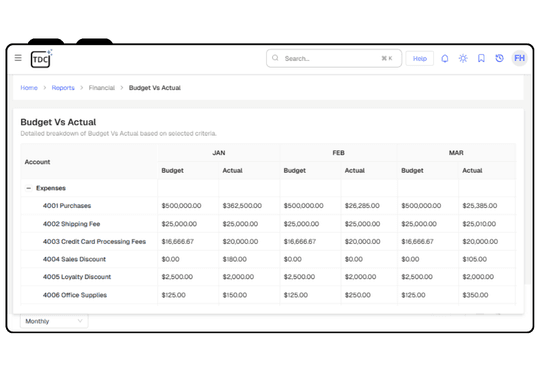
Task: Click the search magnifier icon
Action: click(275, 58)
